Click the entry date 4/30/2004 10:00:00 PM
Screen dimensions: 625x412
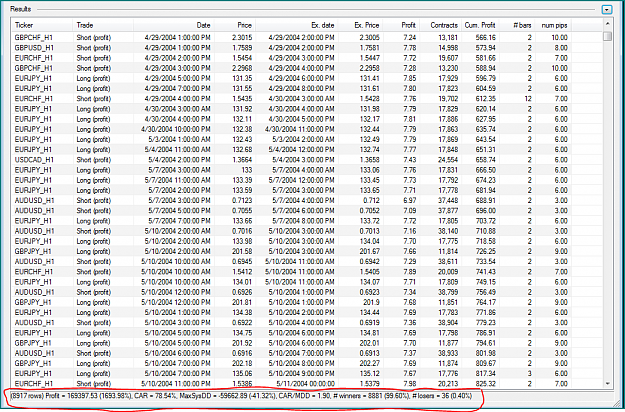tap(176, 129)
